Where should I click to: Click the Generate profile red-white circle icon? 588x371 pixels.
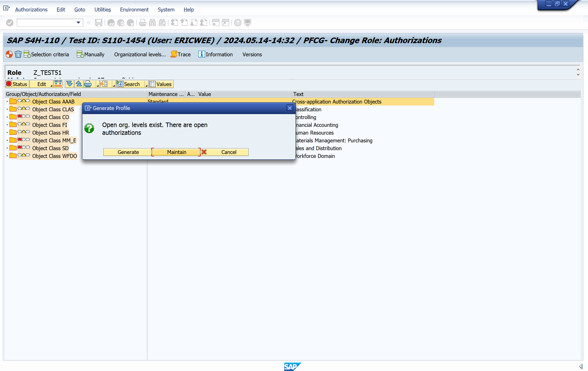pyautogui.click(x=9, y=54)
